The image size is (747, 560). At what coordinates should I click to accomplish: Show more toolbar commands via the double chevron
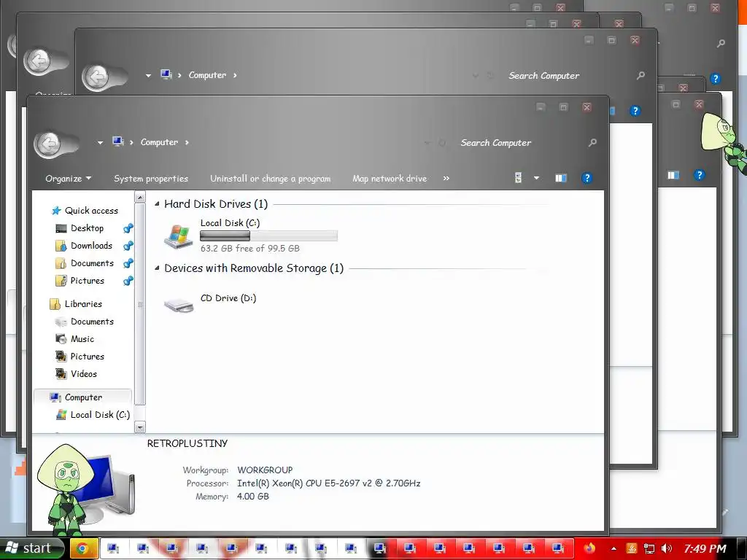coord(446,178)
